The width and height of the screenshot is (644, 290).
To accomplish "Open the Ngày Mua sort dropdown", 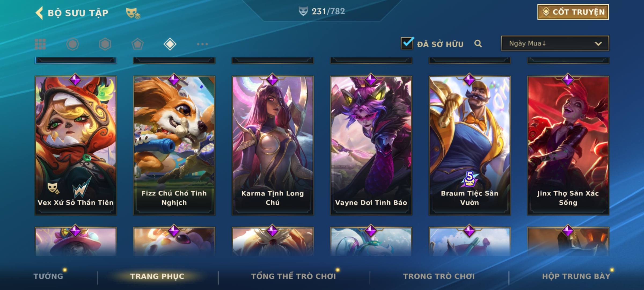I will tap(555, 43).
